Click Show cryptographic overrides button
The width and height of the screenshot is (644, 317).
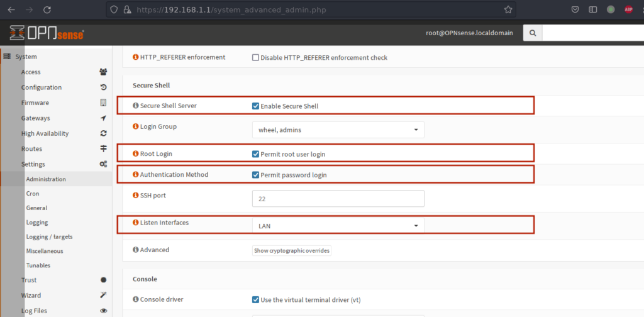(x=292, y=250)
